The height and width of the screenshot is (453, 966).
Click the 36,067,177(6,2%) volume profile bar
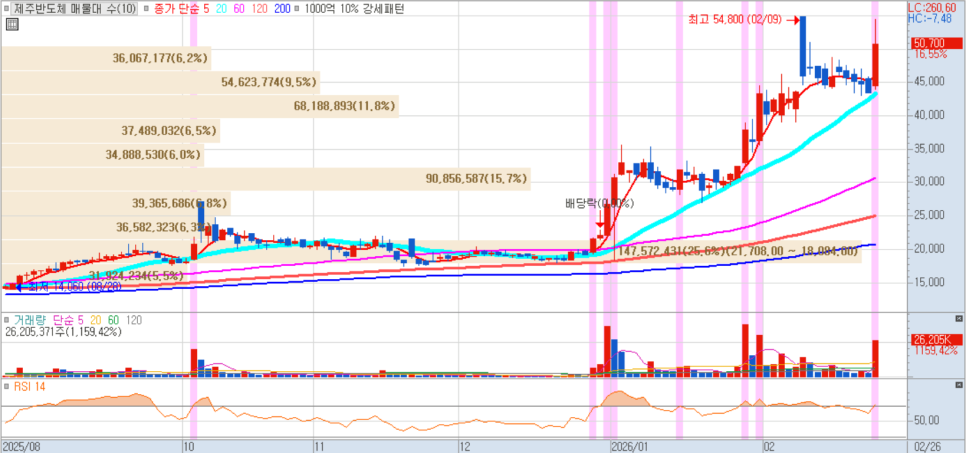point(106,58)
